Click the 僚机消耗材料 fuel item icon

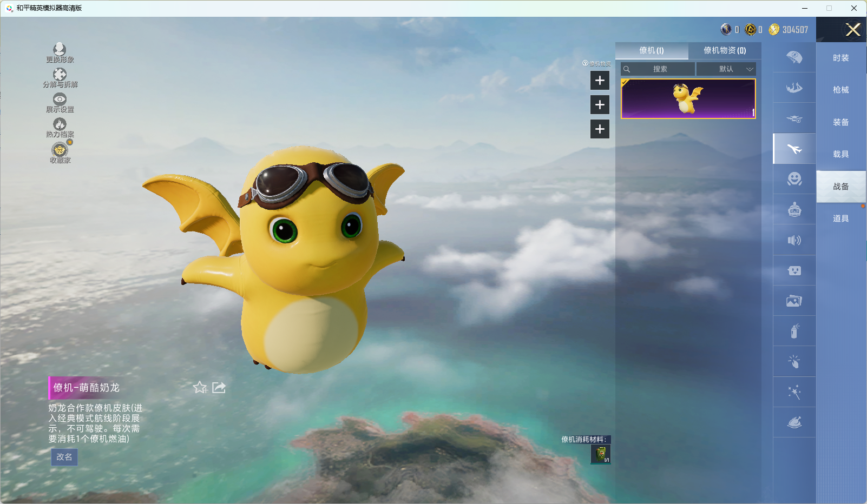click(x=601, y=454)
